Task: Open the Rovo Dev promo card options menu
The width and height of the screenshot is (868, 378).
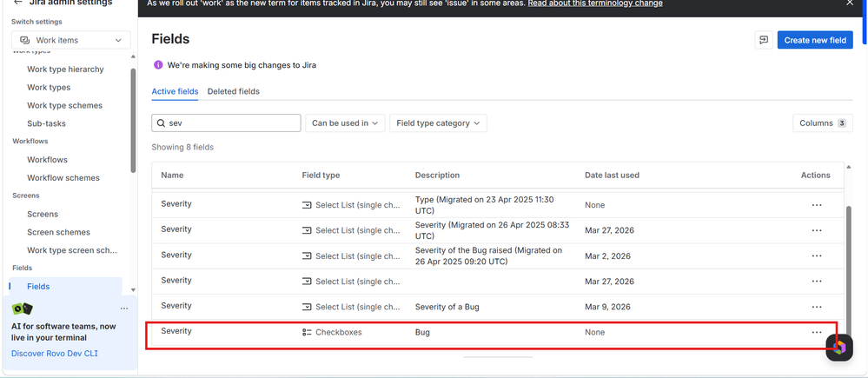Action: (124, 308)
